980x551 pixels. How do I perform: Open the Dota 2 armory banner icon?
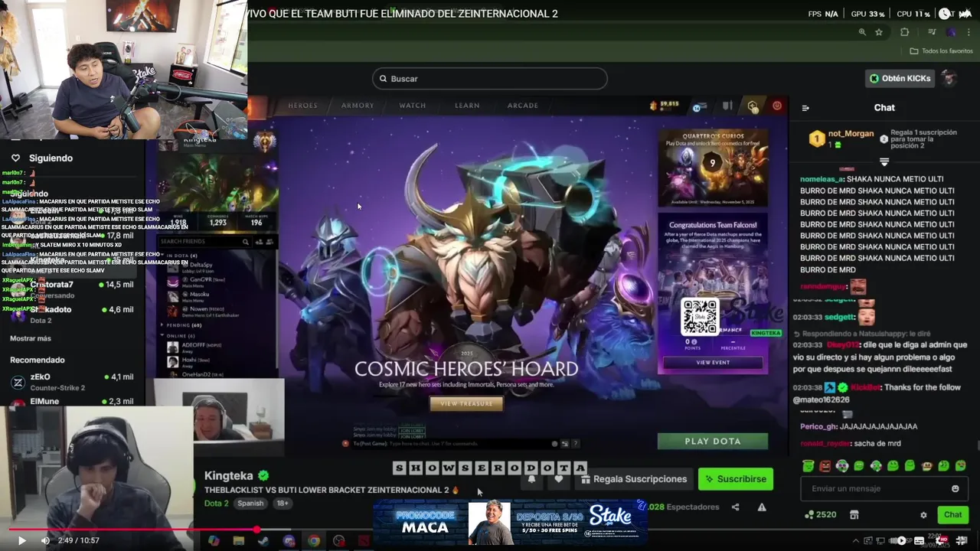727,106
